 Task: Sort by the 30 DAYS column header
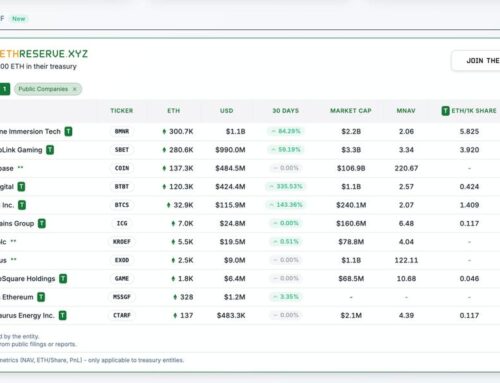[286, 111]
